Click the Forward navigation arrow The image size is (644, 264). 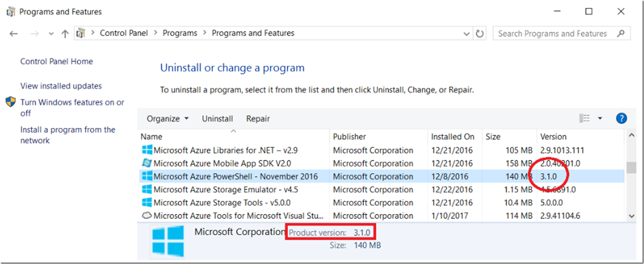[34, 34]
